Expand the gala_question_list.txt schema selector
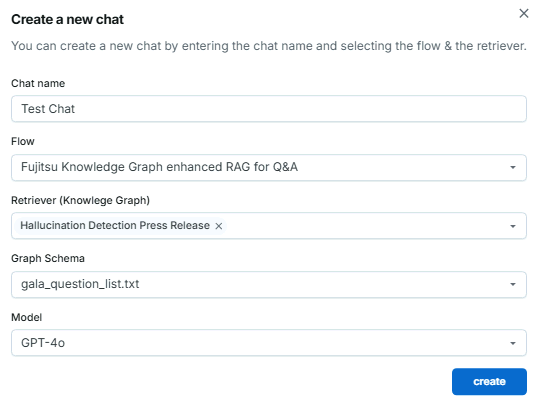 click(269, 285)
